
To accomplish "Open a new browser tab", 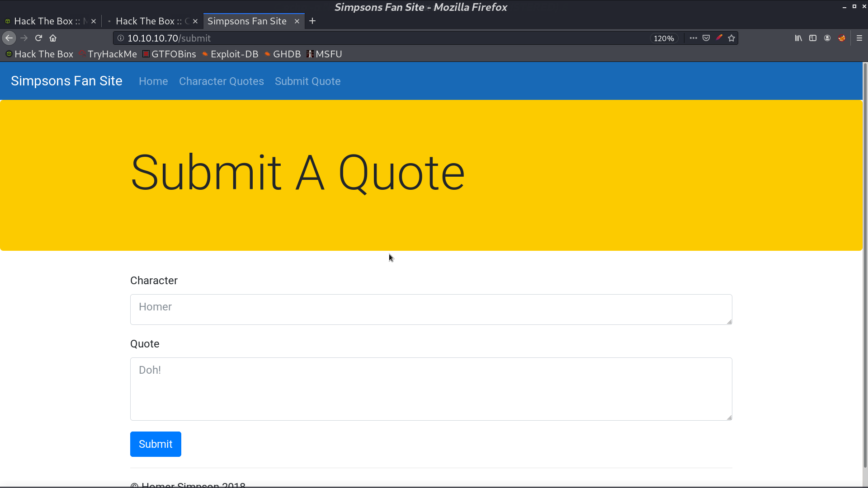I will tap(312, 21).
